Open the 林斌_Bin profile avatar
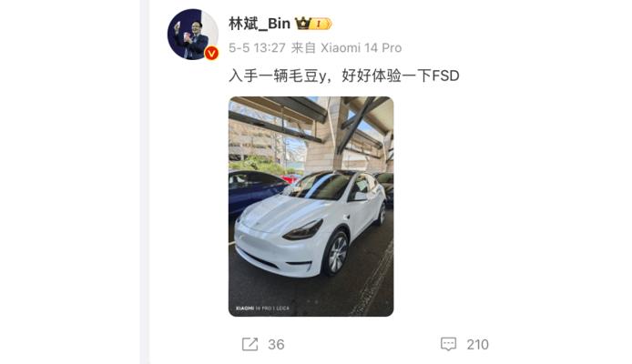This screenshot has width=632, height=364. click(193, 35)
